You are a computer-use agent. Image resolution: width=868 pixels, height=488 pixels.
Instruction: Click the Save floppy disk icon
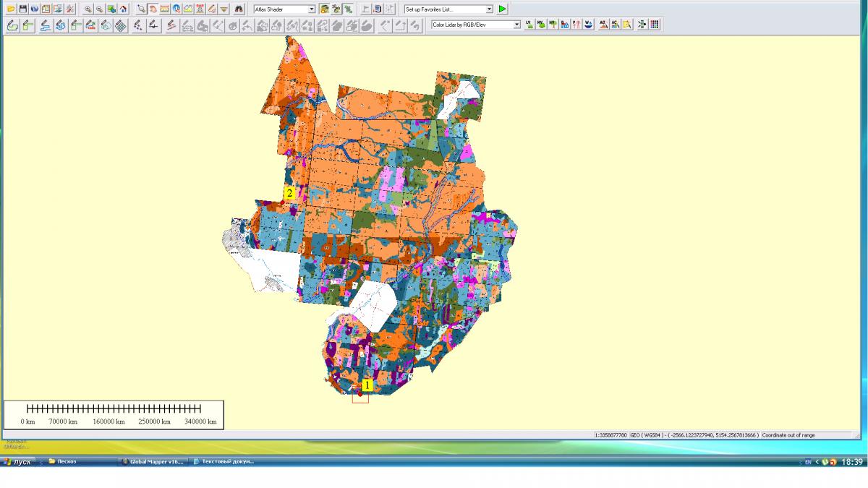tap(22, 9)
